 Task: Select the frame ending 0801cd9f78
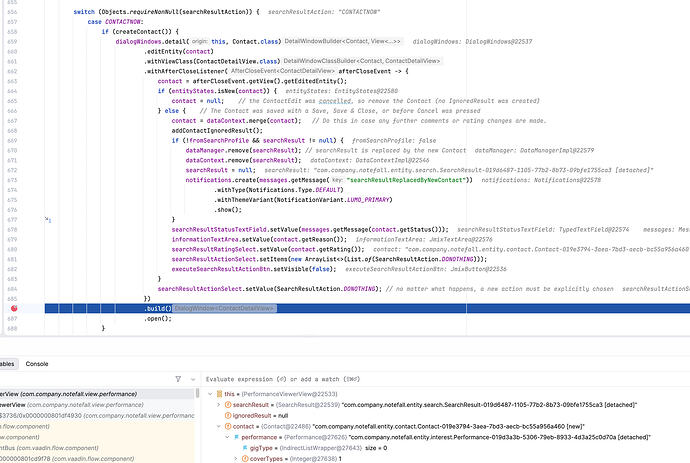(97, 459)
